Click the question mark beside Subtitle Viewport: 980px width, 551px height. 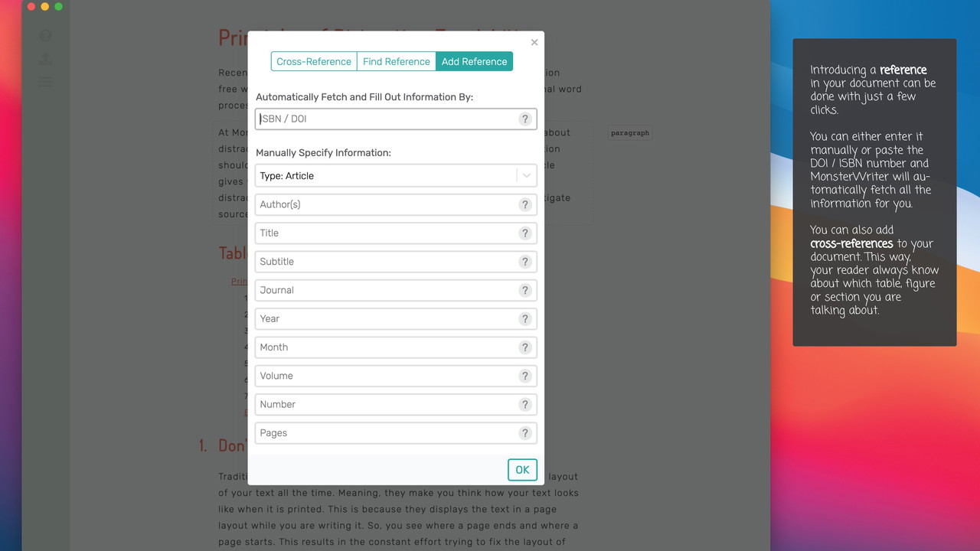pos(525,262)
